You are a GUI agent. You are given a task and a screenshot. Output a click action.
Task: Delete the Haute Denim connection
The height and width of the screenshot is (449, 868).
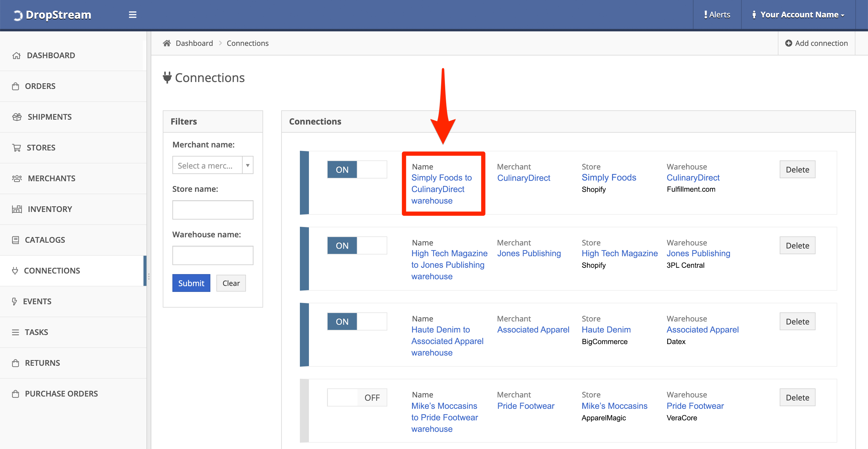pos(797,321)
